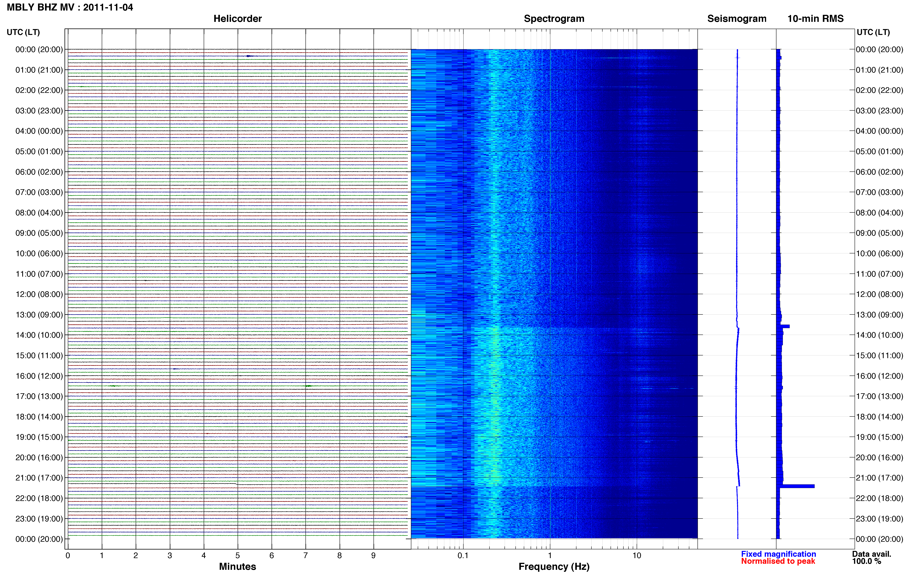Click minute tick label '6' under the Helicorder
924x578 pixels.
[x=272, y=555]
